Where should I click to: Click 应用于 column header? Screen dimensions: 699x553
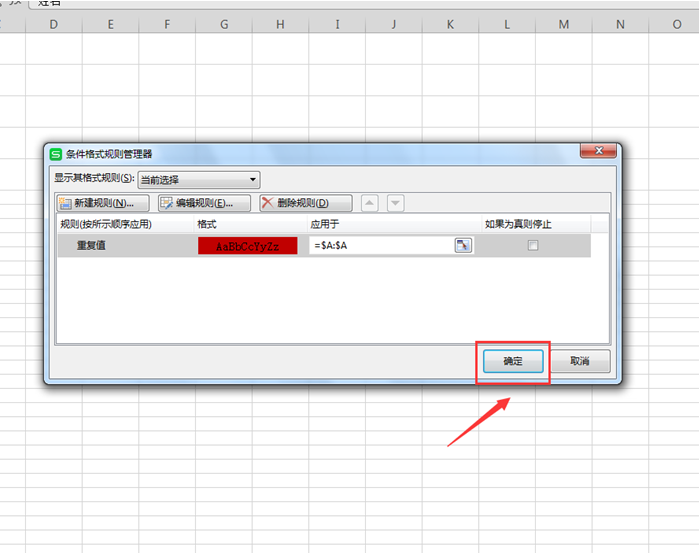tap(395, 224)
